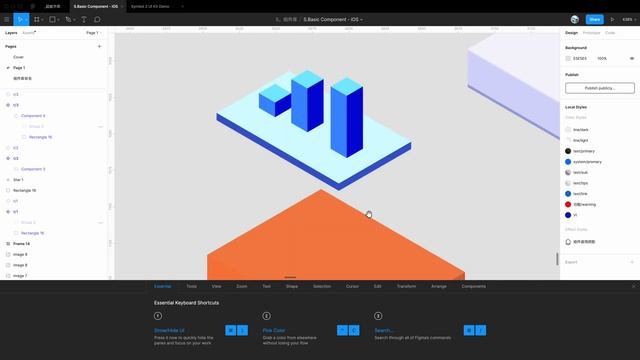Select the Comment tool

(x=97, y=19)
